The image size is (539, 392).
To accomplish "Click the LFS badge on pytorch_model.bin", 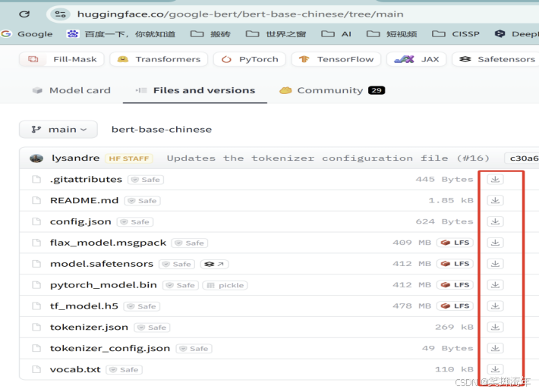I will coord(455,285).
